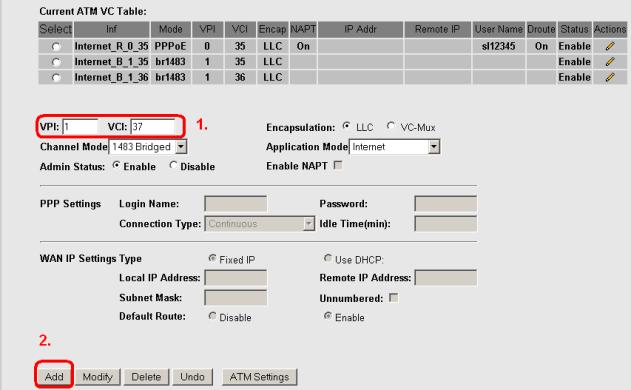The height and width of the screenshot is (390, 631).
Task: Select Use DHCP for WAN IP type
Action: click(x=328, y=258)
